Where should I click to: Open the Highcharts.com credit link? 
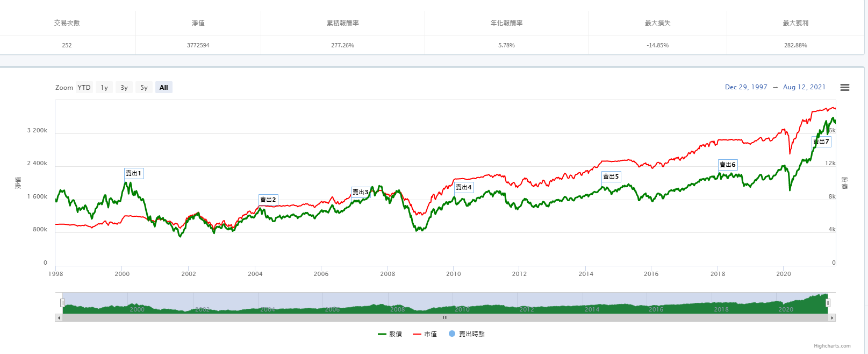pyautogui.click(x=832, y=346)
